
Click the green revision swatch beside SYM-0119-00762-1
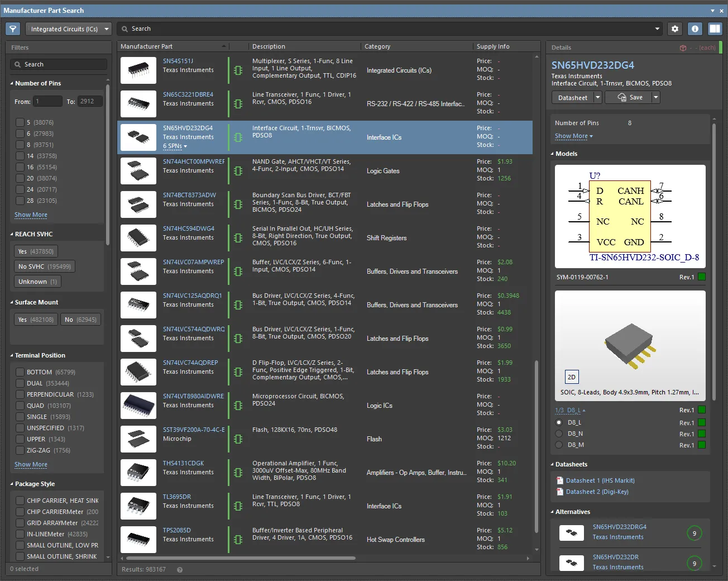click(702, 277)
